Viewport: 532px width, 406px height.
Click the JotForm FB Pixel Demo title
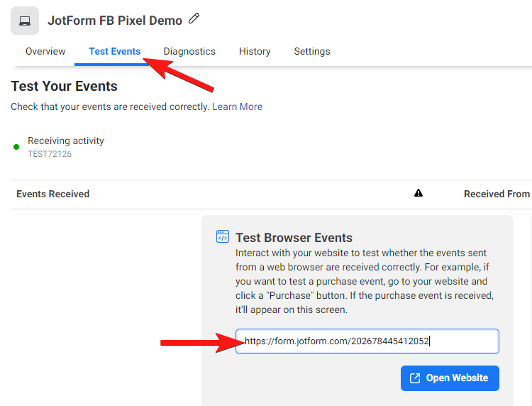(x=115, y=21)
